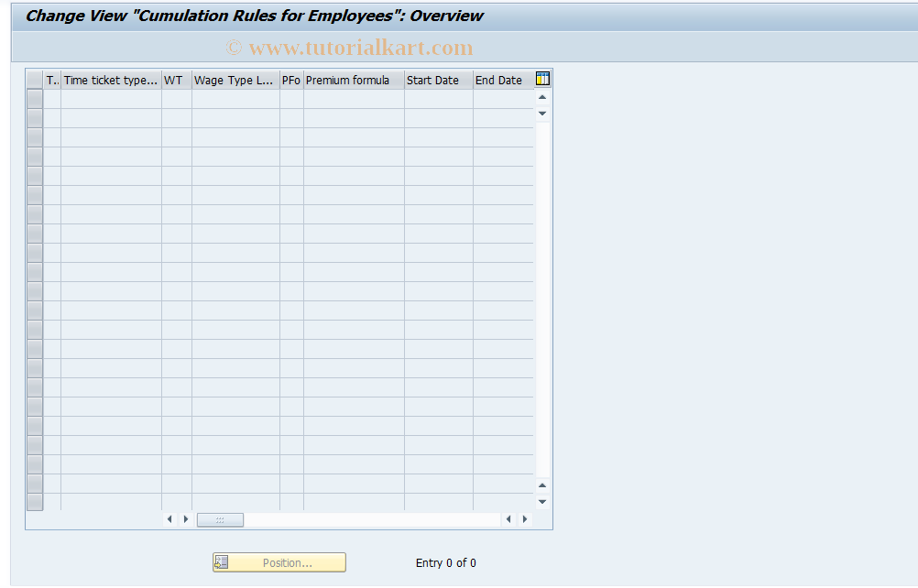Click the first row's End Date cell

click(504, 99)
